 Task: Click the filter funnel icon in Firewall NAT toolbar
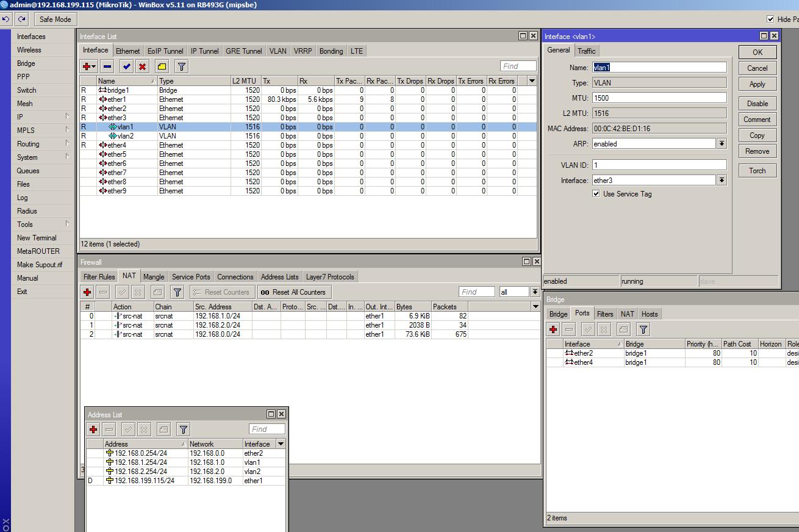pyautogui.click(x=177, y=292)
